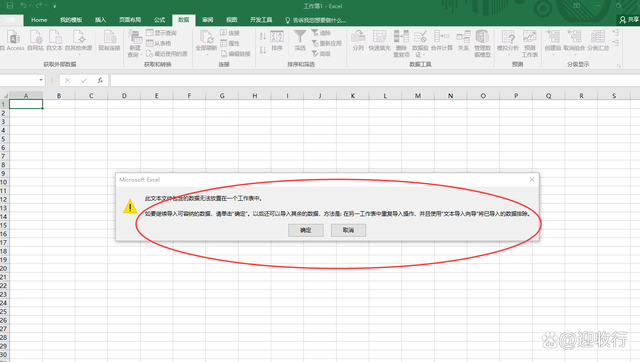Select the Data (数据) tab

point(184,20)
